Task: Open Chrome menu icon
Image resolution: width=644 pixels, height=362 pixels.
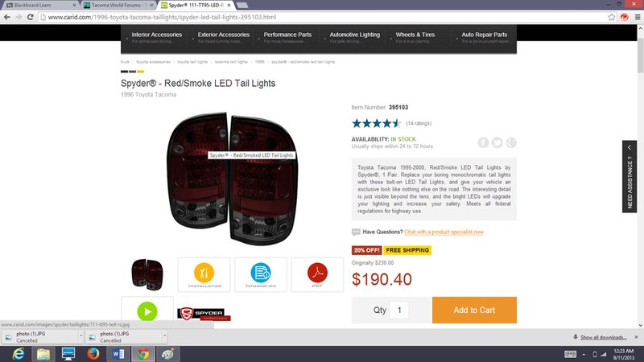Action: (x=638, y=17)
